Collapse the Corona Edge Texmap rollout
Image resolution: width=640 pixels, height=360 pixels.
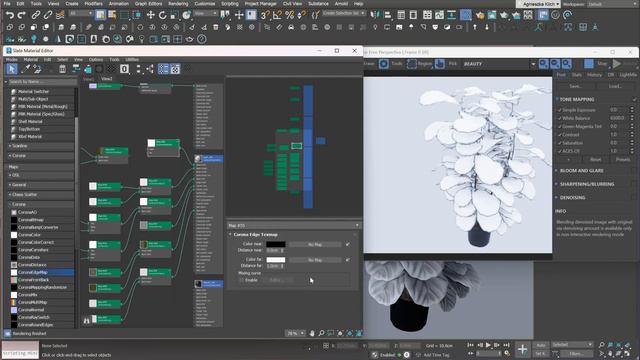tap(255, 234)
